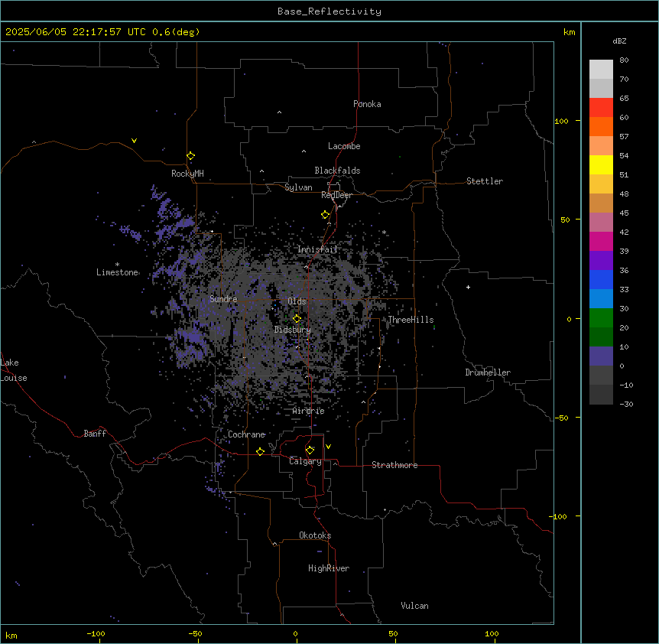Click the white plus marker west of Drumheller
The image size is (659, 644).
click(x=468, y=287)
